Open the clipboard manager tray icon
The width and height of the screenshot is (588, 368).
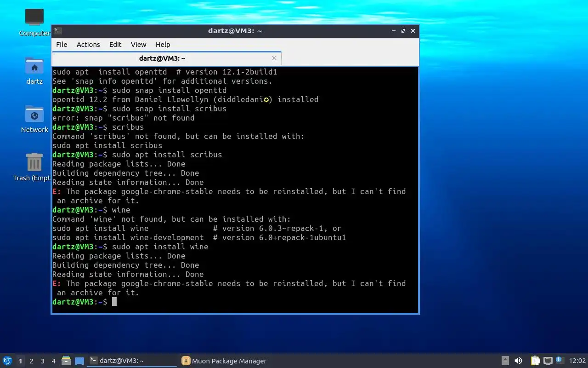535,361
